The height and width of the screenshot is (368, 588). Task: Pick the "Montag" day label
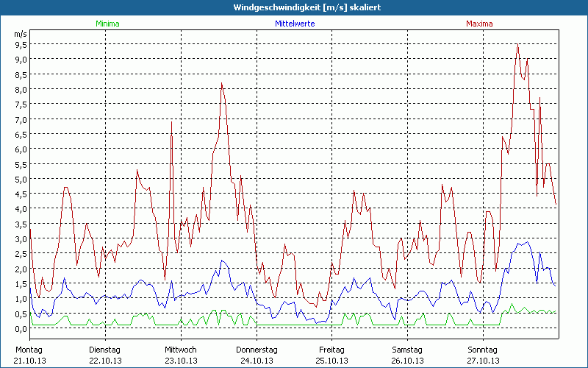point(29,350)
